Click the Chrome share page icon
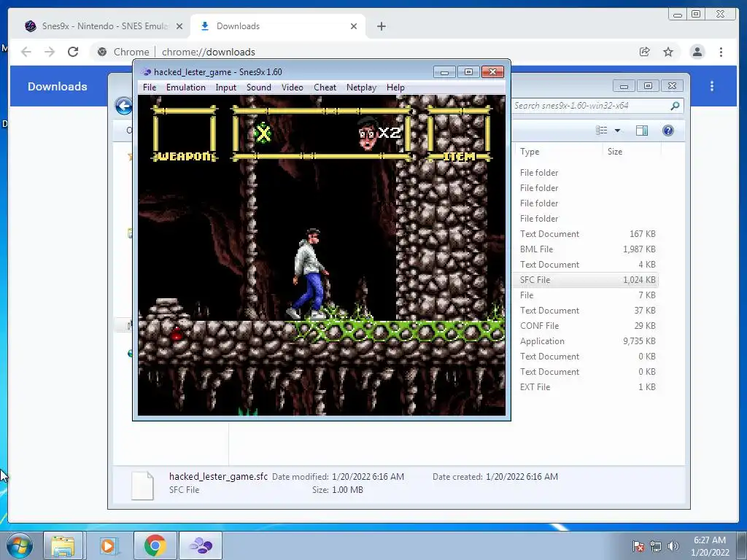747x560 pixels. 645,52
